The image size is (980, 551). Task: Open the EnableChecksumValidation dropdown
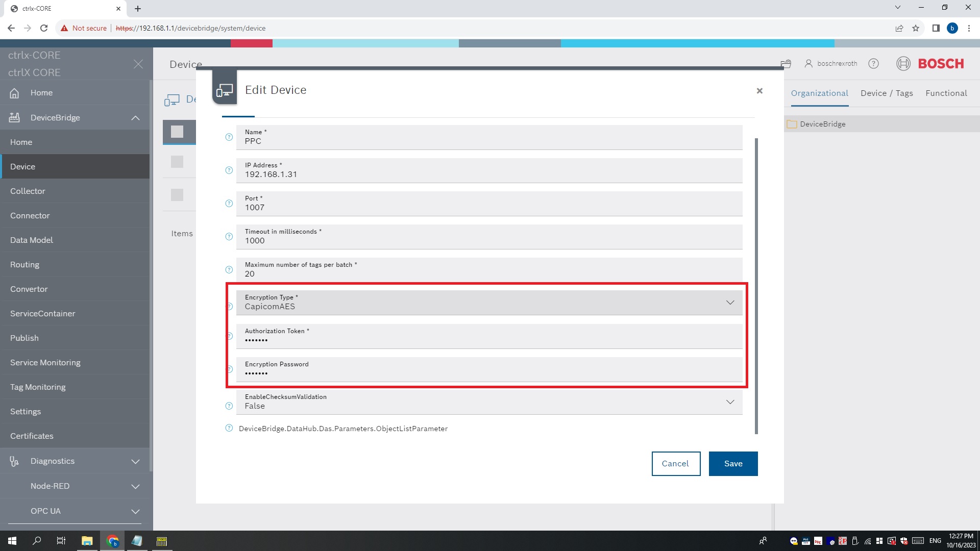coord(730,402)
